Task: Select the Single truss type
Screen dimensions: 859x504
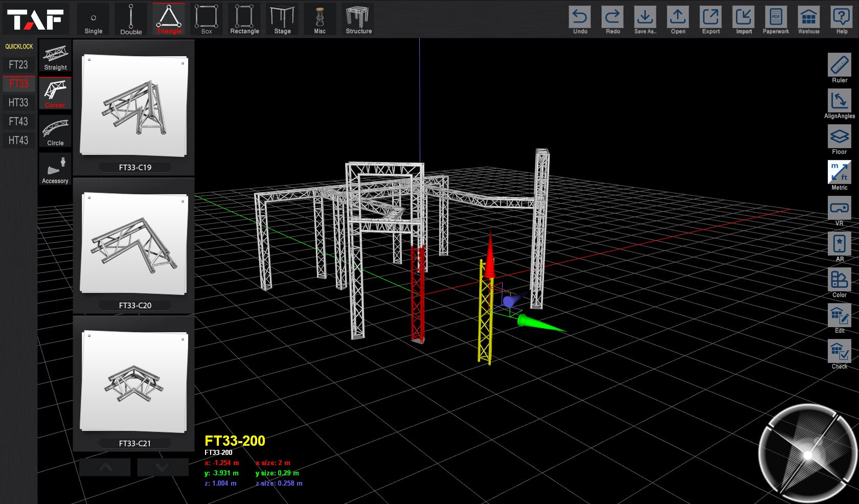Action: (93, 19)
